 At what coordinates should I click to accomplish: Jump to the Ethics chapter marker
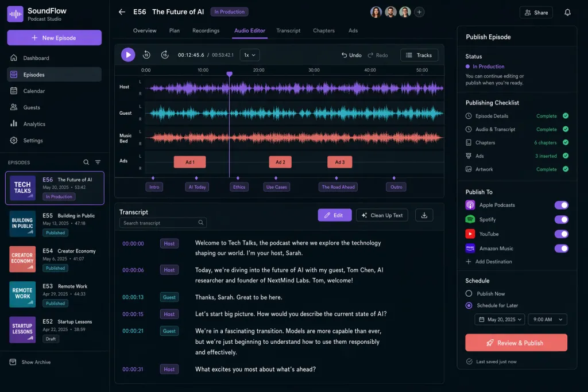[x=239, y=187]
